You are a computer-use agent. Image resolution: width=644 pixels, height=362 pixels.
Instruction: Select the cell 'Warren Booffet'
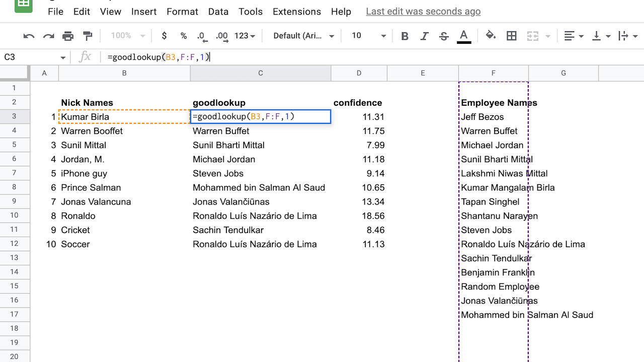(x=124, y=131)
